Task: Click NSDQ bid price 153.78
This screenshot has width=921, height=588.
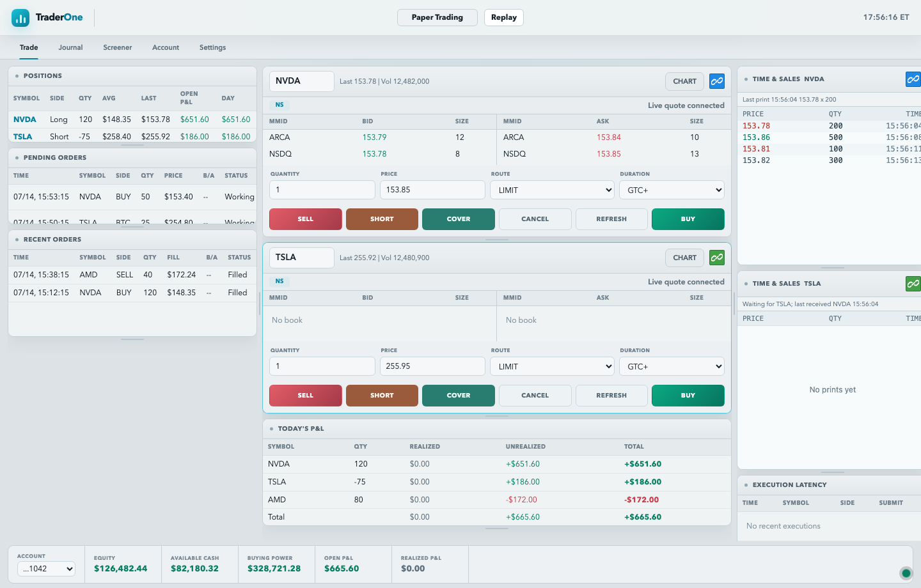Action: pos(374,154)
